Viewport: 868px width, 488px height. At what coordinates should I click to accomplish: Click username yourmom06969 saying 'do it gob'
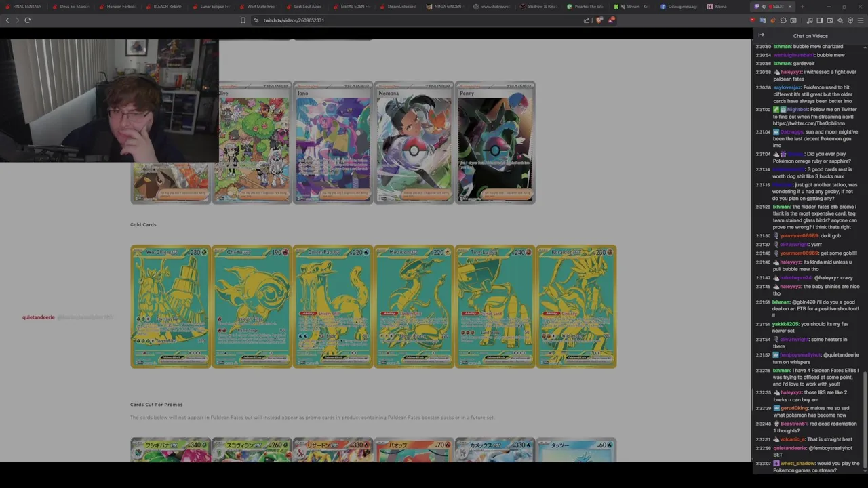(x=799, y=235)
